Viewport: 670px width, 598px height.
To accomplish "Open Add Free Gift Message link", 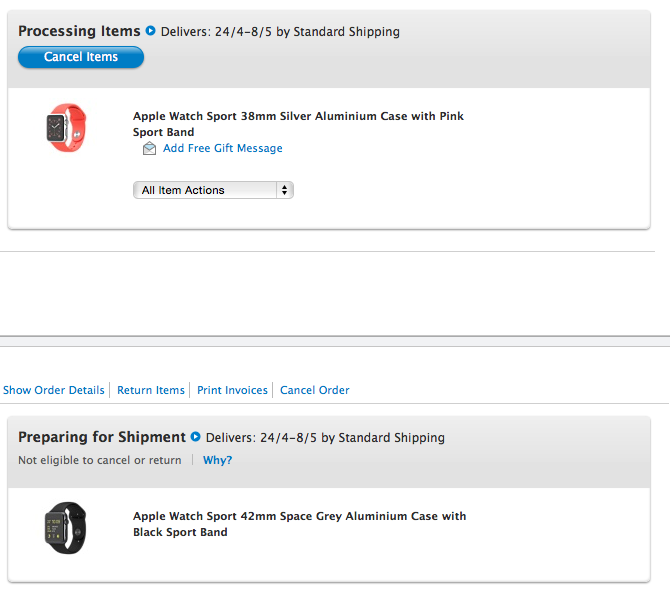I will [223, 148].
